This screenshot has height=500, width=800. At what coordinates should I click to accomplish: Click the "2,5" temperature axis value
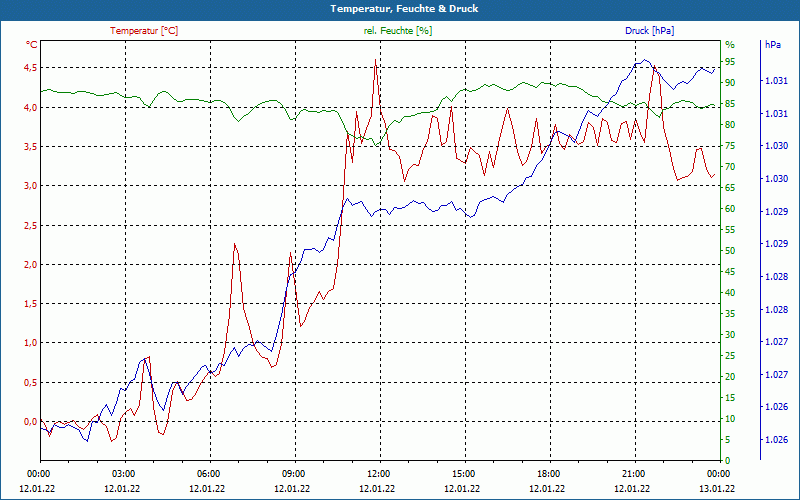[x=31, y=225]
